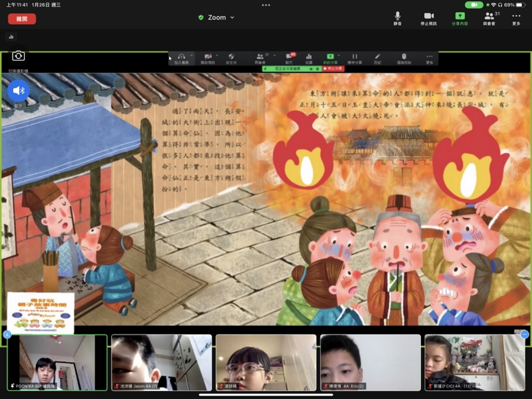This screenshot has width=532, height=399.
Task: Click the red Stop Share button
Action: pos(333,69)
